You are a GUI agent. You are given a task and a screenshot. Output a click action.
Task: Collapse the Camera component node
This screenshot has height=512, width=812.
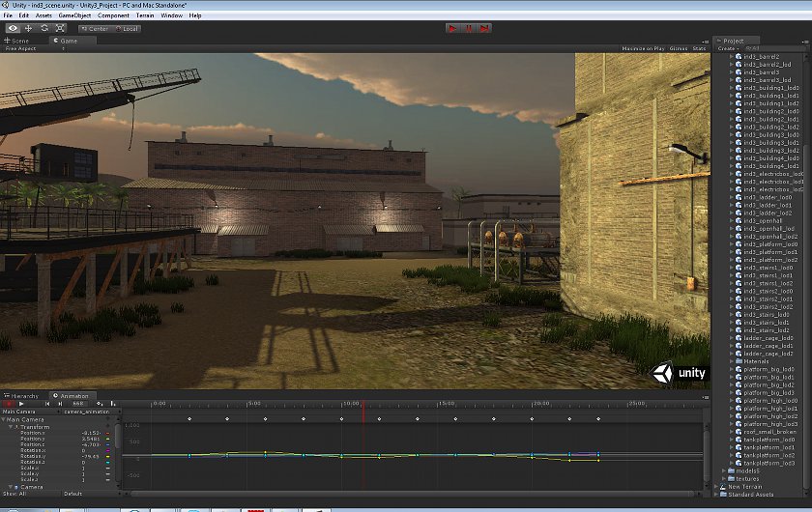(x=11, y=487)
